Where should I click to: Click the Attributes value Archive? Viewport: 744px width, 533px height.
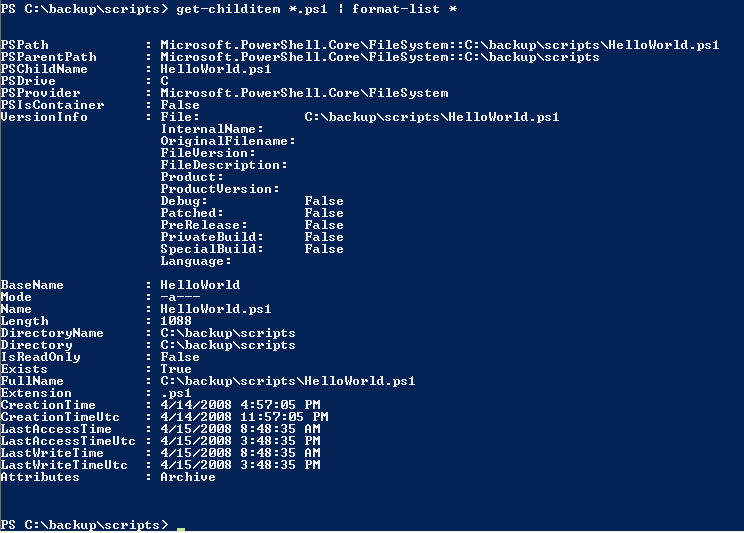(187, 477)
